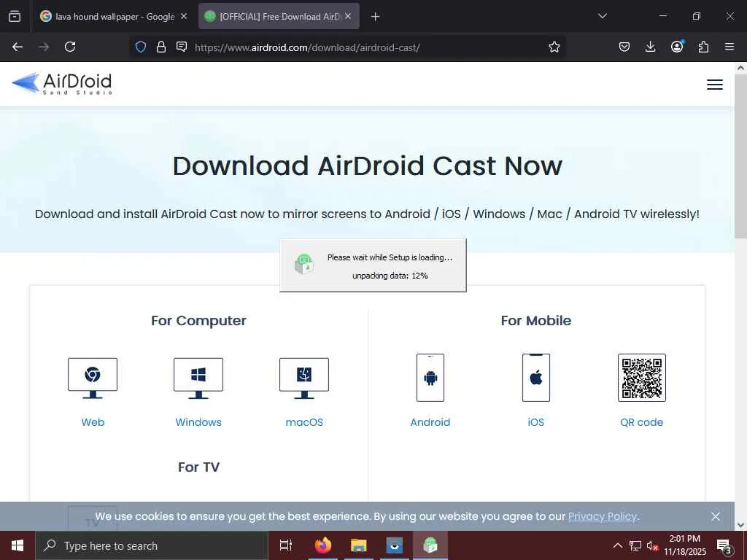
Task: Open Firefox application hamburger menu
Action: [x=729, y=47]
